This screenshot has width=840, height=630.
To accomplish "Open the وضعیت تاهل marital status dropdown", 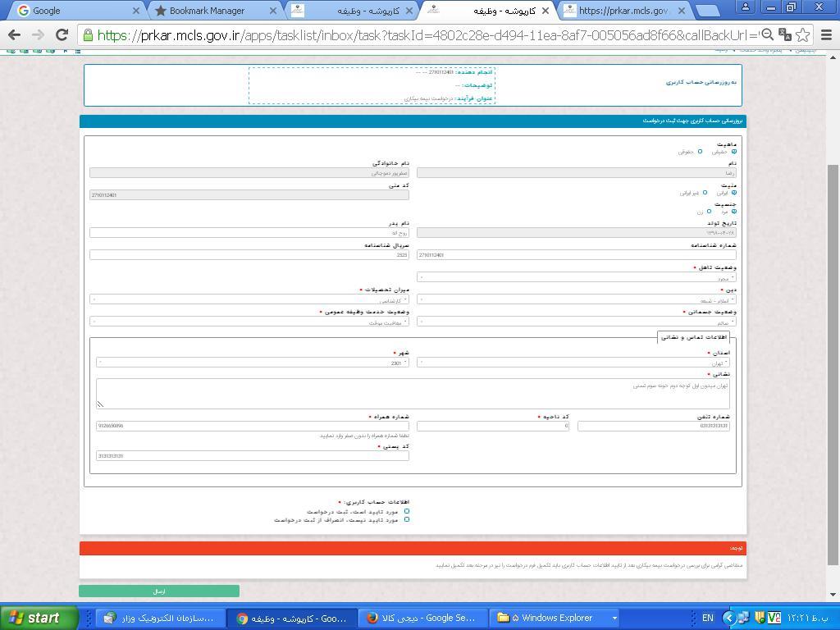I will tap(576, 277).
